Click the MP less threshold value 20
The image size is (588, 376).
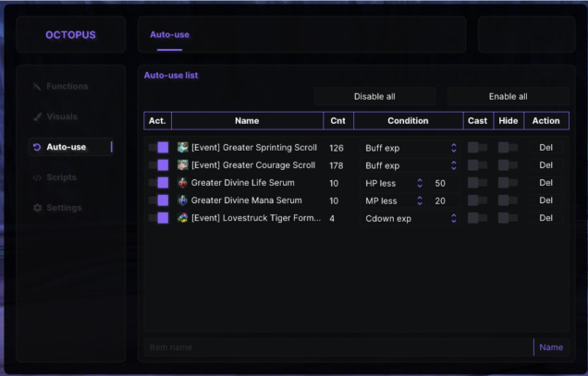click(x=440, y=200)
